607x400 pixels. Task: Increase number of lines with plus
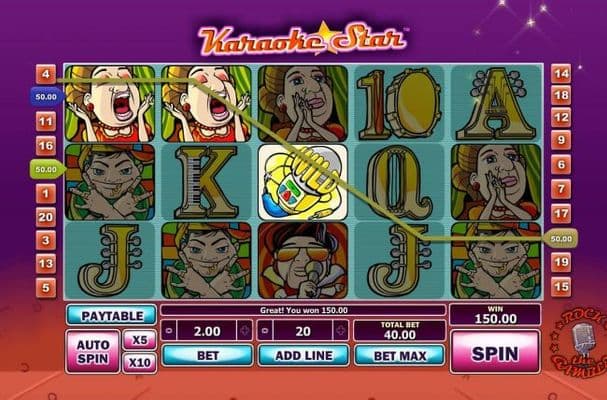341,331
